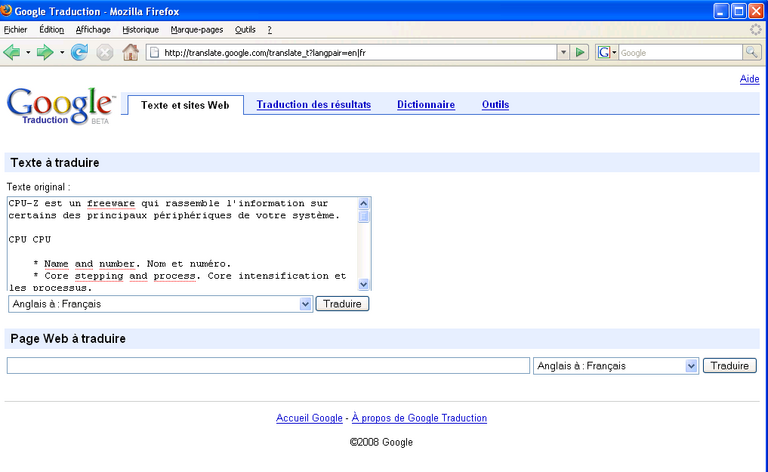This screenshot has height=472, width=768.
Task: Click the underlined word freeware
Action: [x=111, y=203]
